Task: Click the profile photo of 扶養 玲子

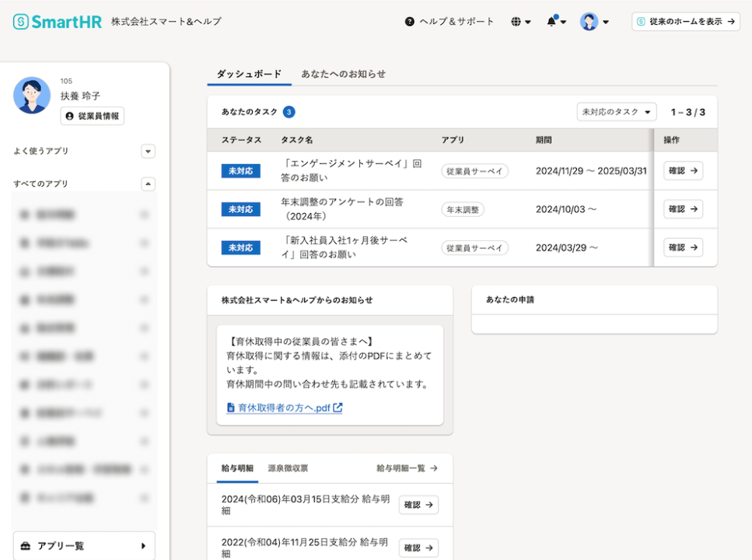Action: [32, 96]
